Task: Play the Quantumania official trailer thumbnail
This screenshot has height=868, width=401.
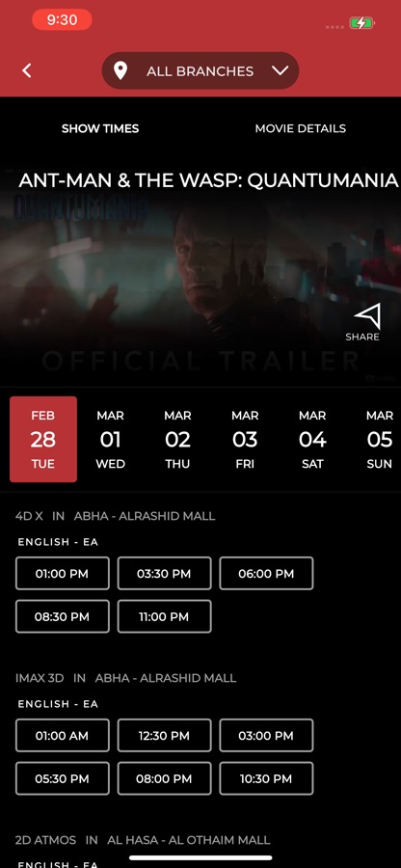Action: coord(200,277)
